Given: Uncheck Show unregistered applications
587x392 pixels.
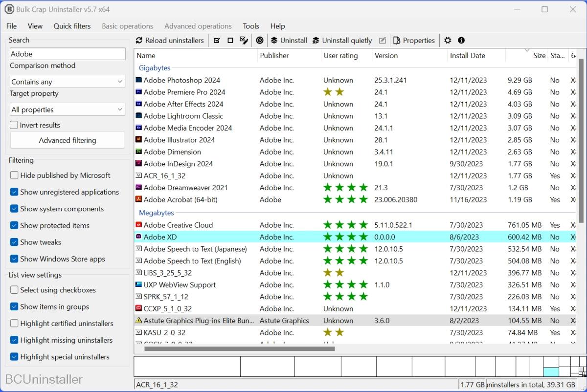Looking at the screenshot, I should click(14, 192).
